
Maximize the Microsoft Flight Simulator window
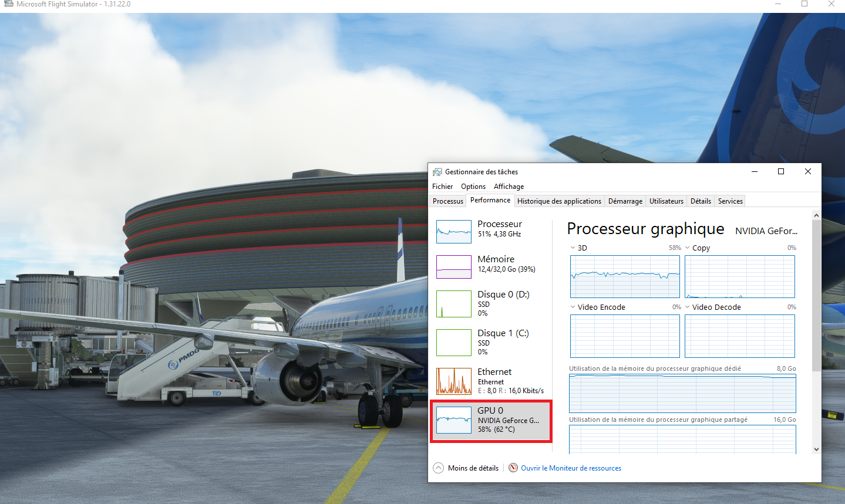coord(804,4)
